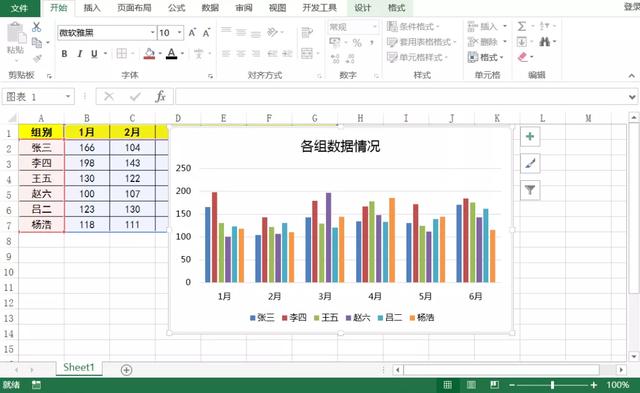Click the zoom out minus button

coord(512,384)
